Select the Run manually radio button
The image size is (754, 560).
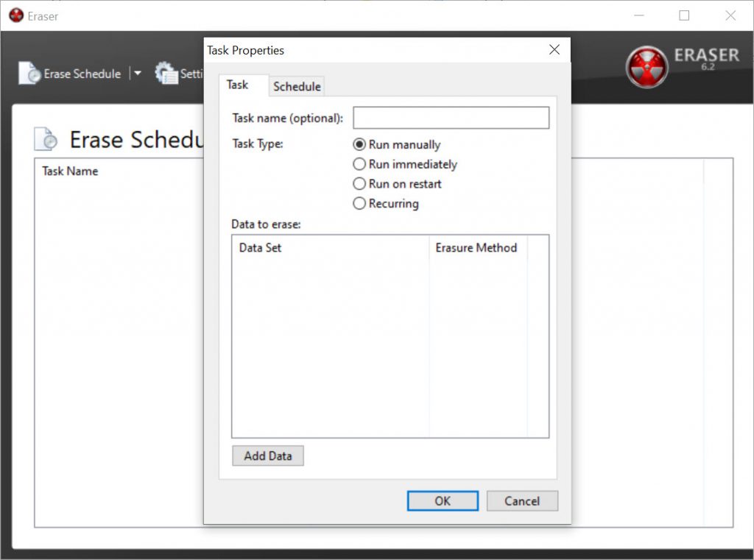[x=359, y=144]
